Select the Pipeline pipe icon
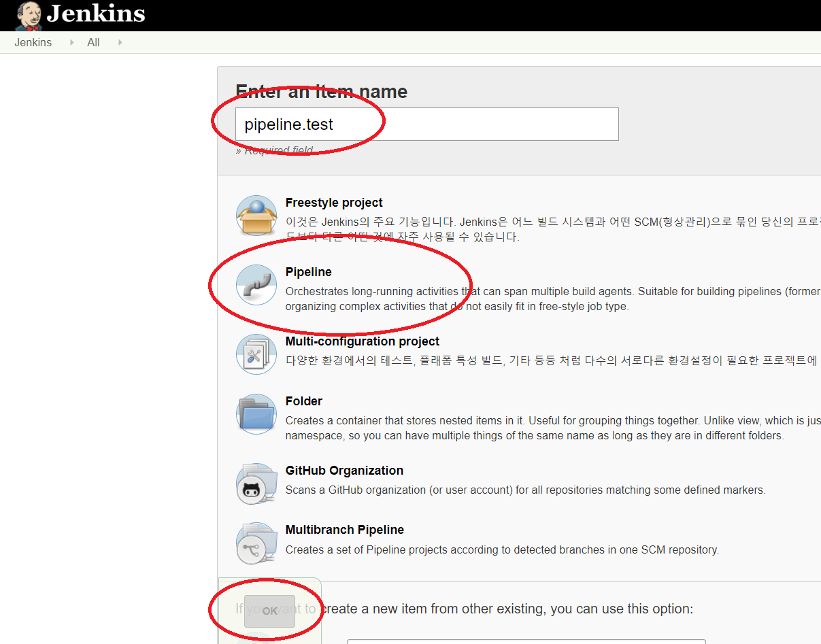This screenshot has height=644, width=821. [256, 285]
